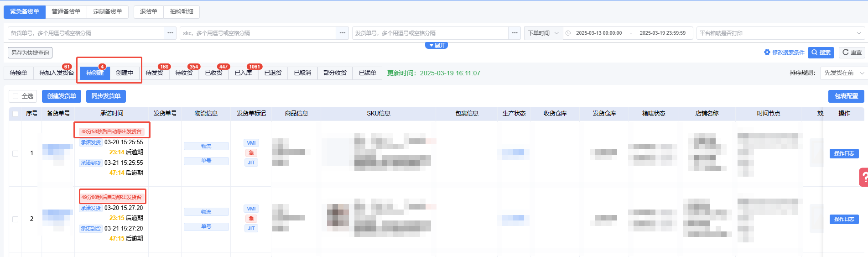This screenshot has width=868, height=257.
Task: Click 48分58秒后自动移出发货台 notice
Action: [x=112, y=131]
